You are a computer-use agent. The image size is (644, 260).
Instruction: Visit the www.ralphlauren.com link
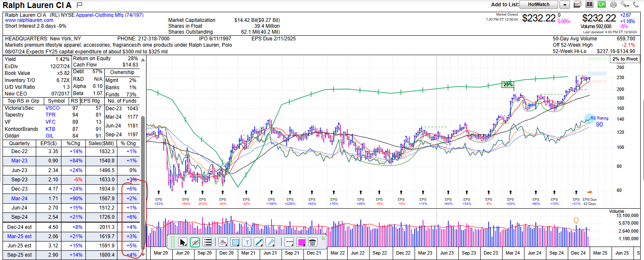(29, 20)
